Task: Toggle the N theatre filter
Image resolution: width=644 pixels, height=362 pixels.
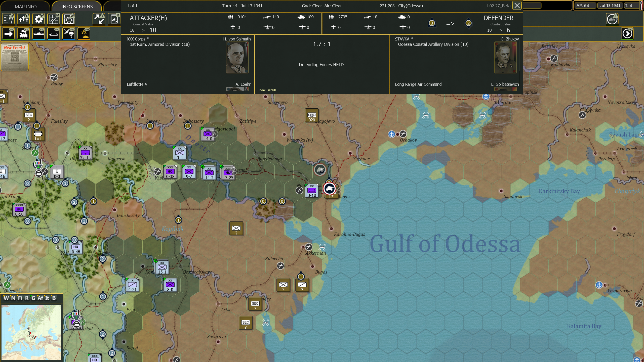Action: (13, 298)
